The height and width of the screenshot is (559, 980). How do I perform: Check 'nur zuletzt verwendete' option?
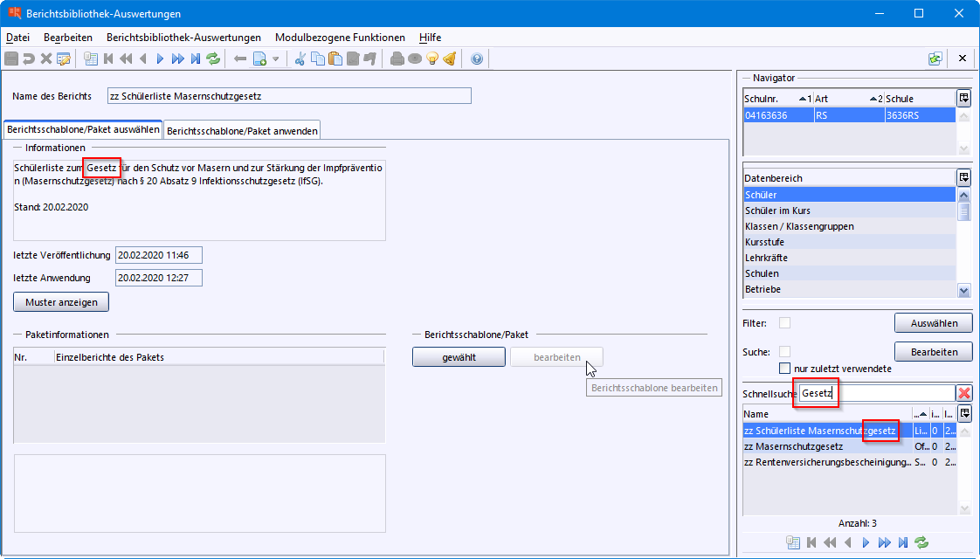tap(784, 369)
